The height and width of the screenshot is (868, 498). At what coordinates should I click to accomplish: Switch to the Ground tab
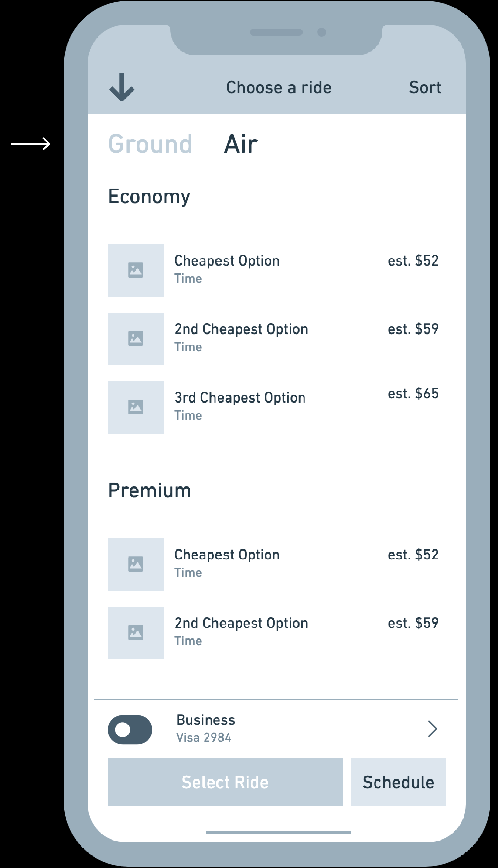pos(151,144)
